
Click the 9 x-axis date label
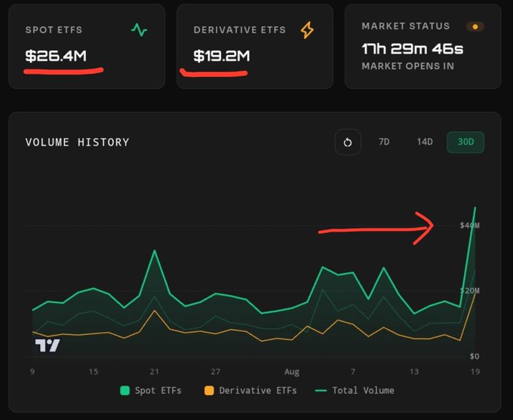[x=32, y=372]
